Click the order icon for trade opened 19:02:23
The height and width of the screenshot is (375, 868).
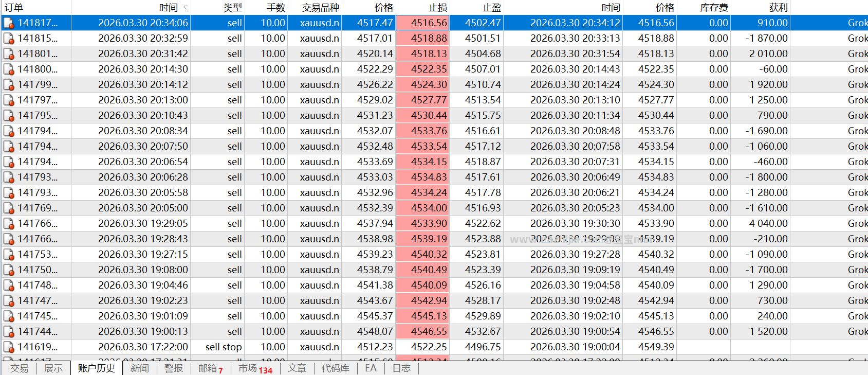click(9, 301)
